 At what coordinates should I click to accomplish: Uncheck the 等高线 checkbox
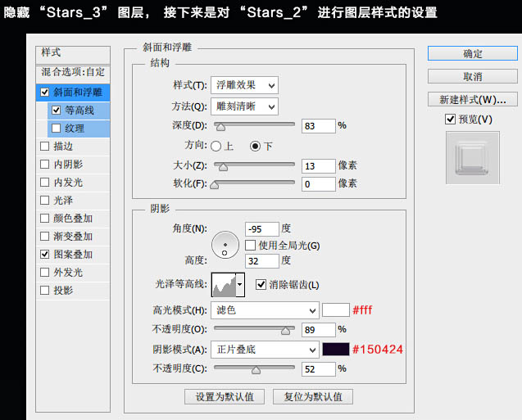click(x=56, y=110)
